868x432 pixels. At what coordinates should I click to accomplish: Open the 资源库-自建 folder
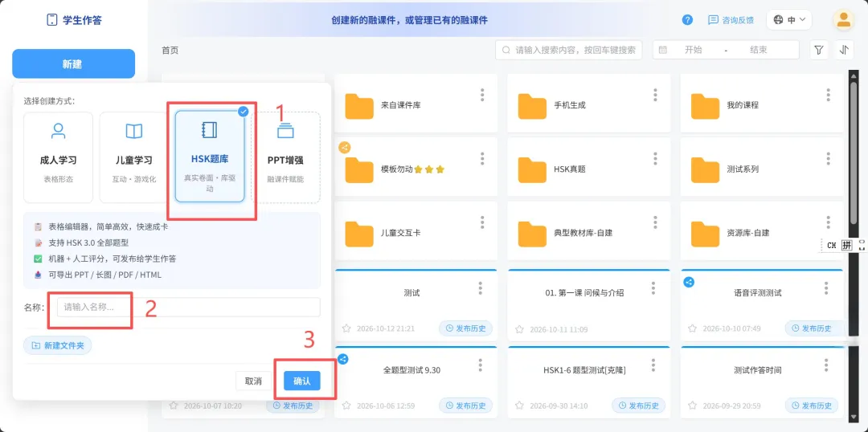coord(762,232)
